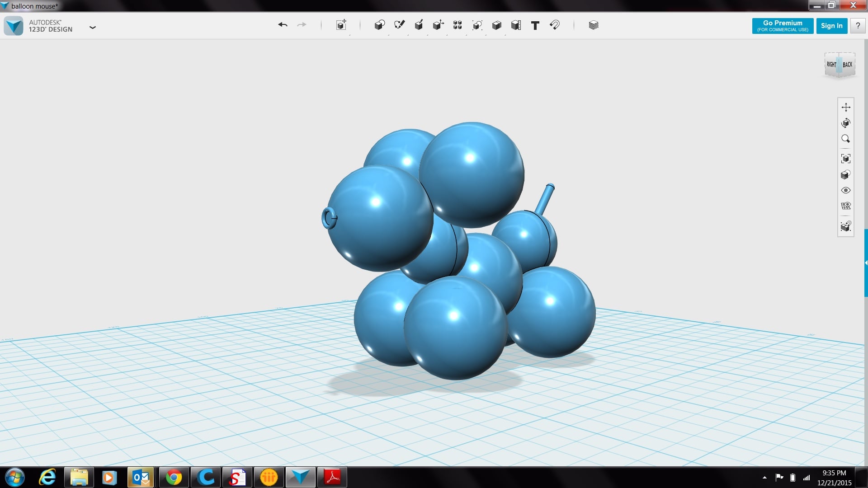
Task: Toggle the Snap tool icon
Action: pos(555,25)
